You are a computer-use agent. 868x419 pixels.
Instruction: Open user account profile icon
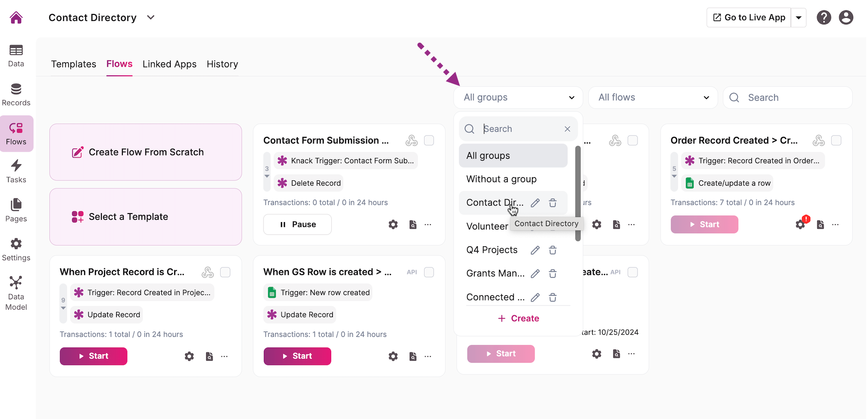(846, 17)
